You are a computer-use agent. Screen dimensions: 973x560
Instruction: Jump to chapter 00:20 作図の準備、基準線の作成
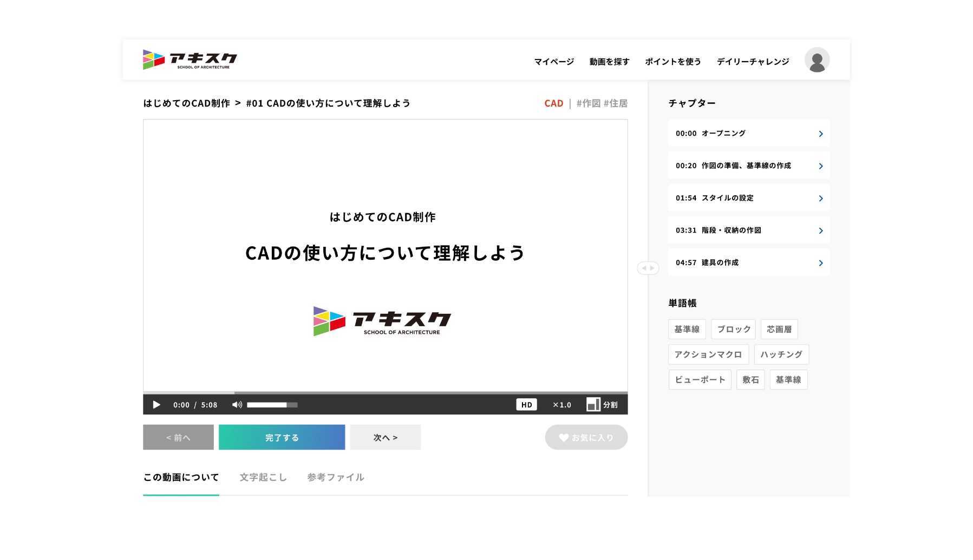[x=748, y=166]
